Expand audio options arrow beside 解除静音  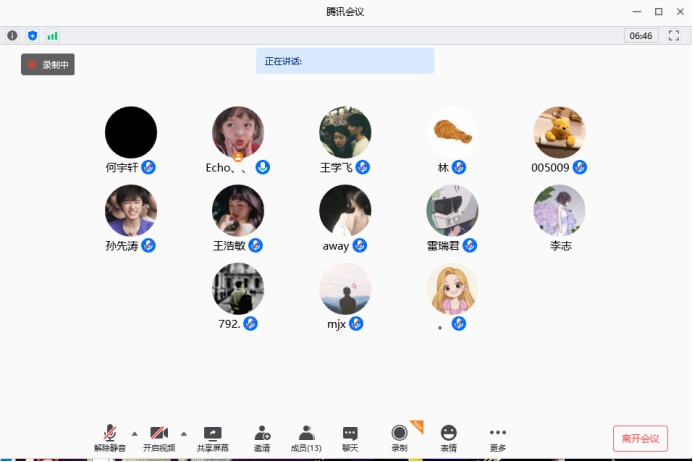134,433
